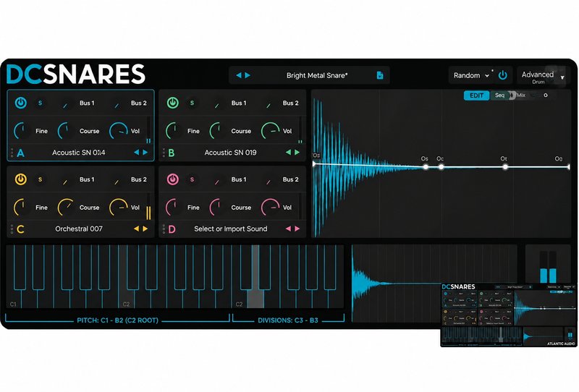Save the Bright Metal Snare preset
The width and height of the screenshot is (579, 392).
coord(379,75)
